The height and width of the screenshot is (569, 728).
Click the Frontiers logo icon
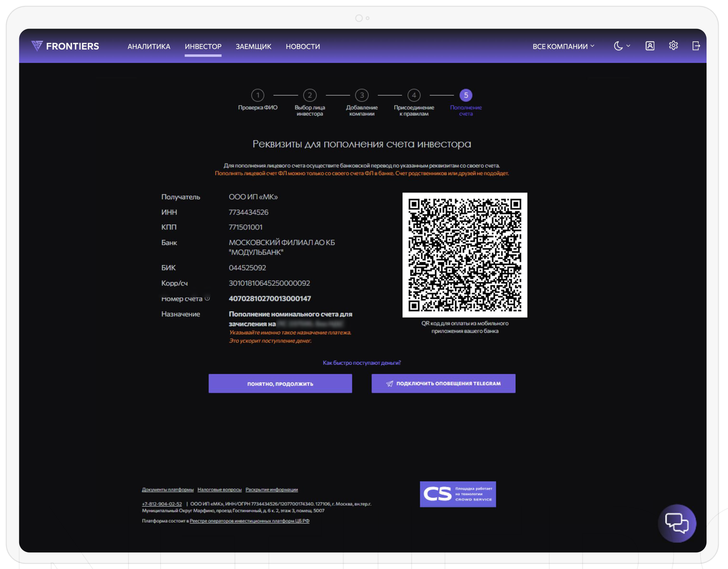[x=37, y=46]
